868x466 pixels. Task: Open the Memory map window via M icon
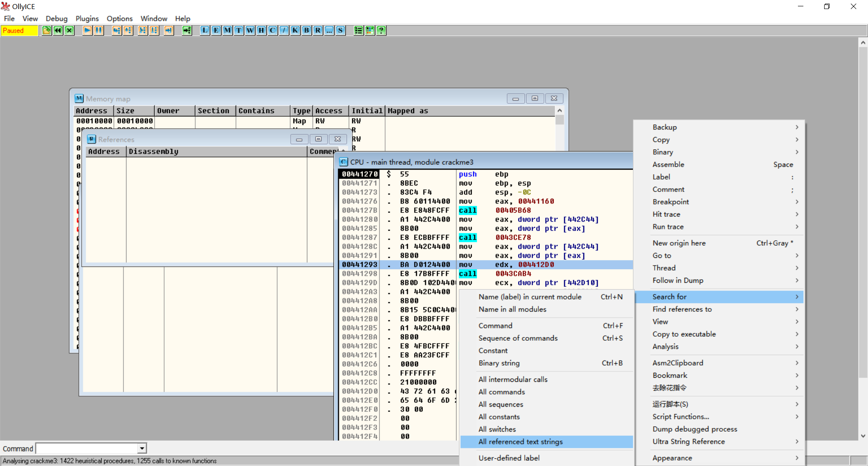227,30
